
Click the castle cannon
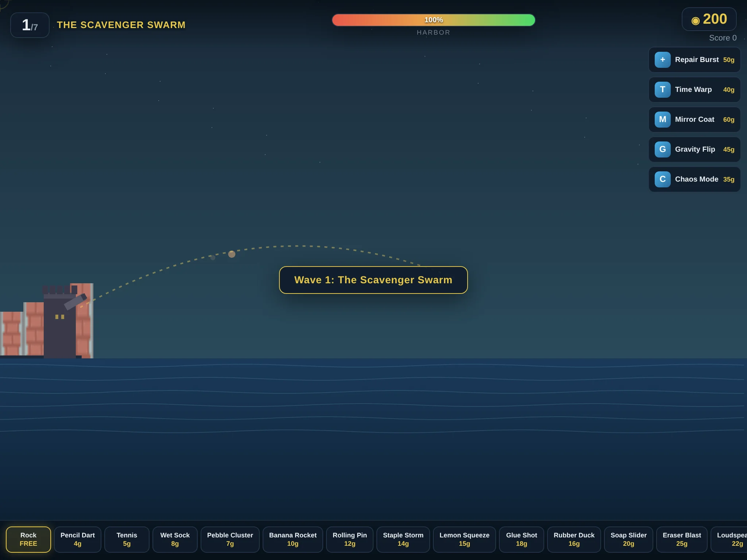tap(76, 302)
